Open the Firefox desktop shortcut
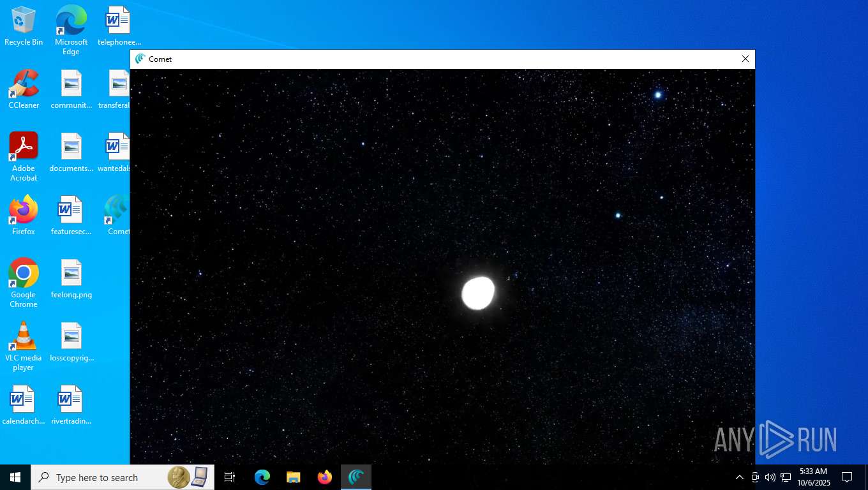This screenshot has height=490, width=868. (x=24, y=216)
